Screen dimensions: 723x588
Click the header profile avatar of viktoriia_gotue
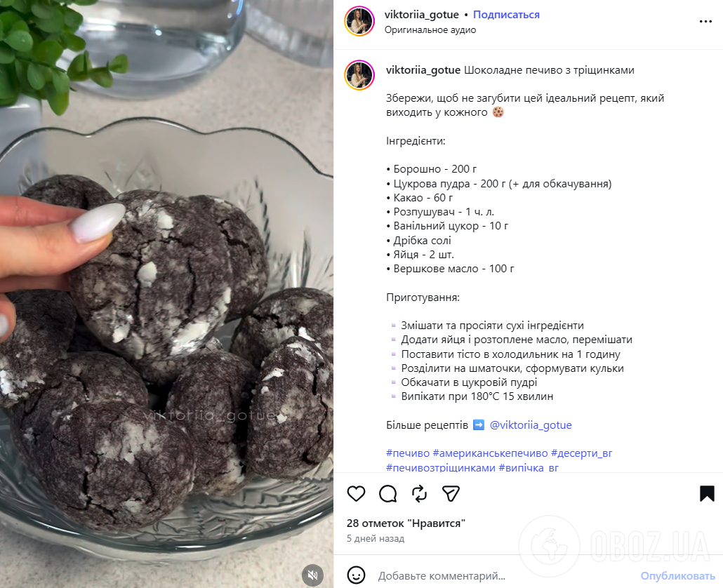[359, 21]
